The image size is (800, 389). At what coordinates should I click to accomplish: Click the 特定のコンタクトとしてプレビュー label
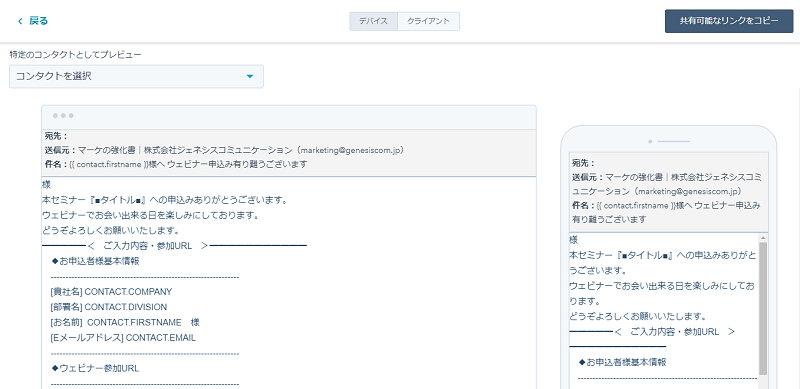76,54
